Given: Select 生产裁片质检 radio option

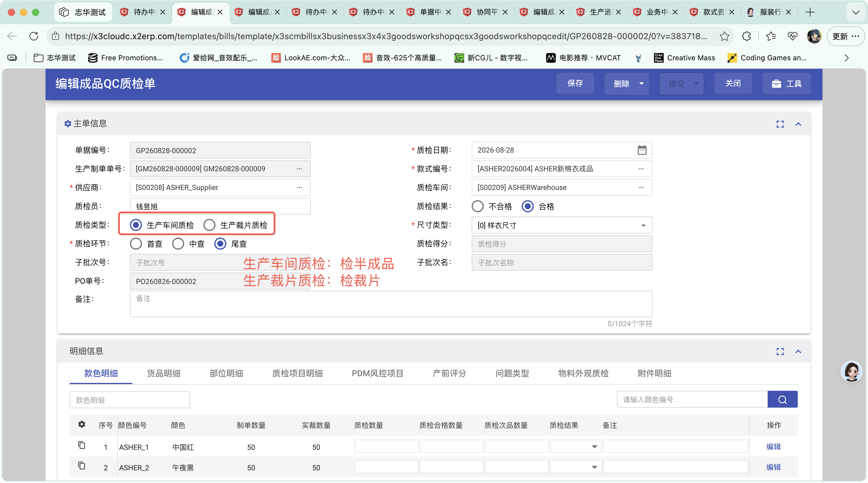Looking at the screenshot, I should click(x=209, y=225).
